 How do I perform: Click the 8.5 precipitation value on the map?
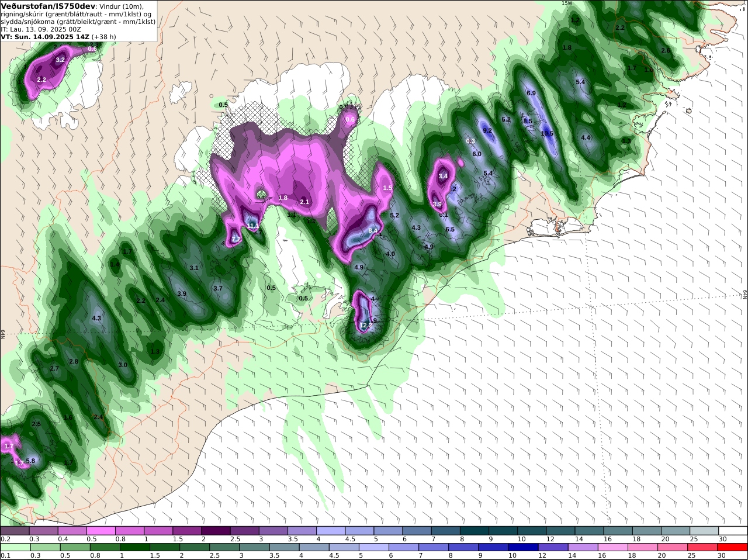pyautogui.click(x=528, y=121)
